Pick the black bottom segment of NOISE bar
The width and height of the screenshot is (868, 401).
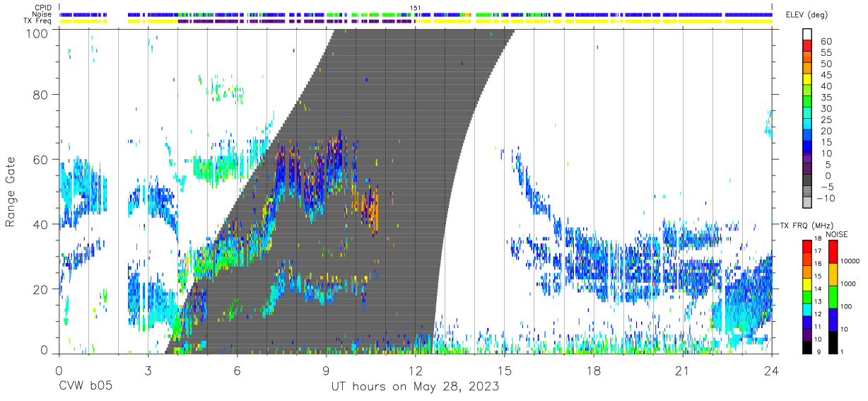pos(833,342)
